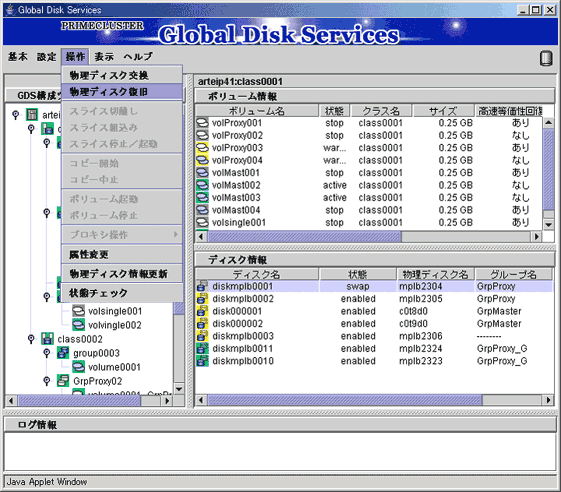Sort by the 物理ディスク名 column header

435,274
